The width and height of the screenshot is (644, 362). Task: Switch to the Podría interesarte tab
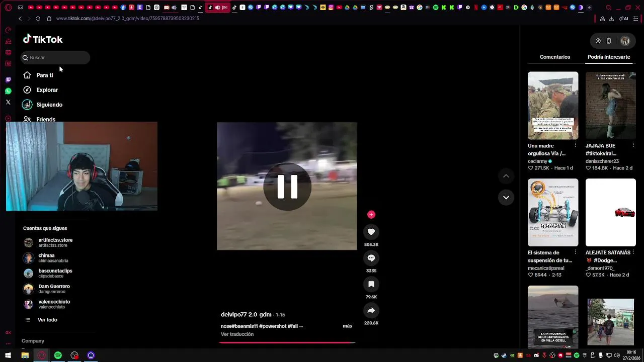pos(609,57)
